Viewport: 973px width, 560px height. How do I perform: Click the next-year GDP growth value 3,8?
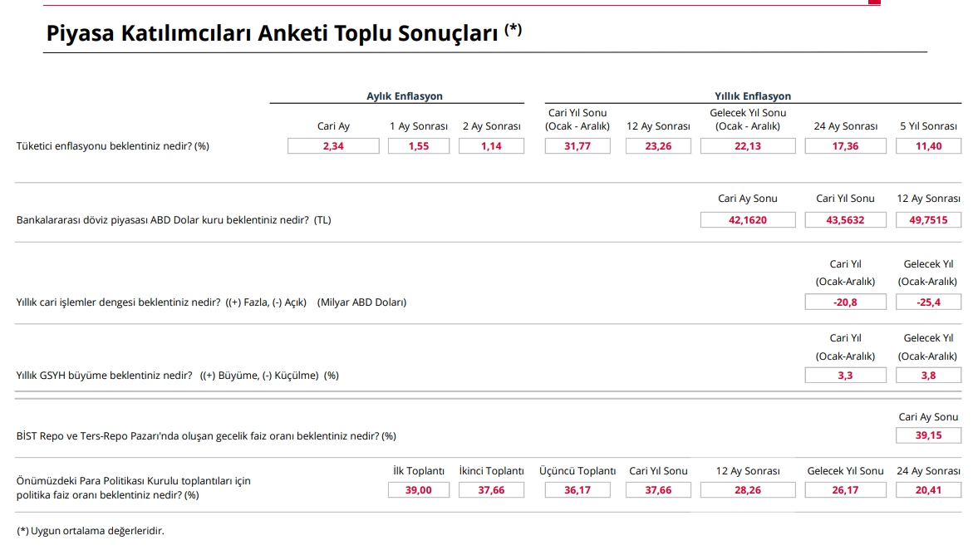(928, 376)
